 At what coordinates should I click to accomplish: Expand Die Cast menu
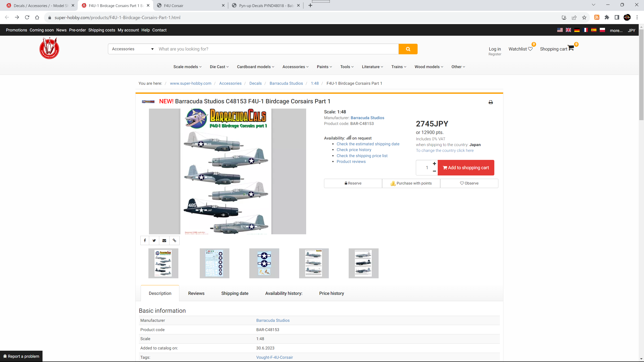[x=219, y=67]
